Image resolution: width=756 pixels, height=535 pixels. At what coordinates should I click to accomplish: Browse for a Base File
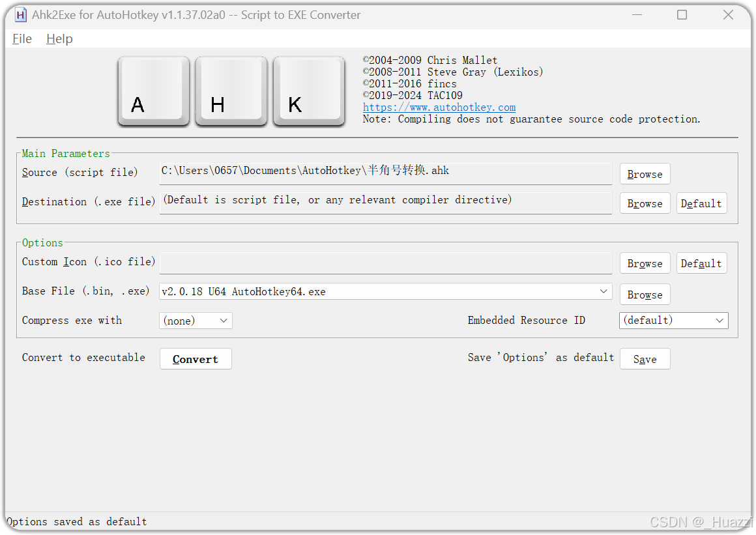(x=645, y=295)
